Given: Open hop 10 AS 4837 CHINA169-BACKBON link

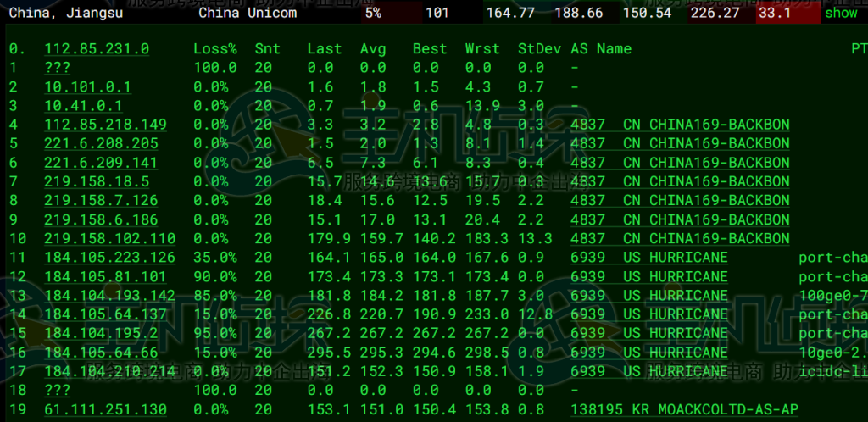Looking at the screenshot, I should coord(681,239).
